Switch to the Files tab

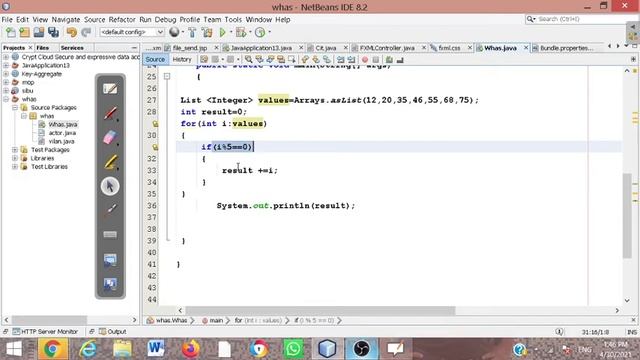pos(42,48)
